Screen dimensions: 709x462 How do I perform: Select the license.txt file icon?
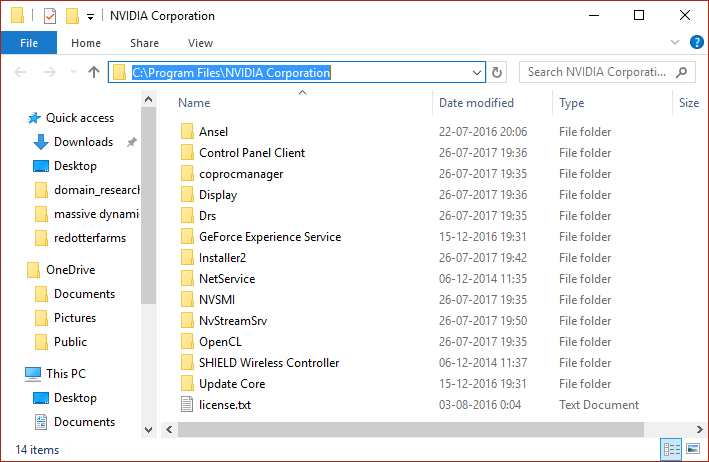tap(186, 405)
